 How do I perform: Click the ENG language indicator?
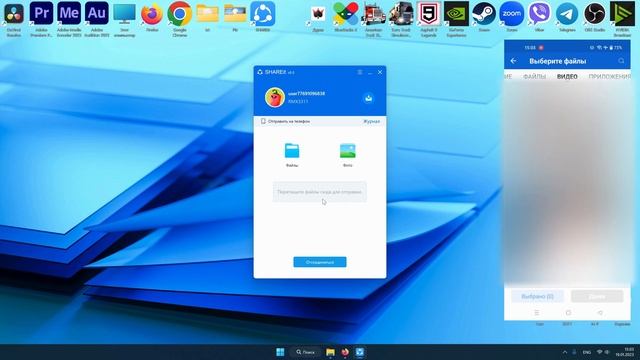[587, 352]
